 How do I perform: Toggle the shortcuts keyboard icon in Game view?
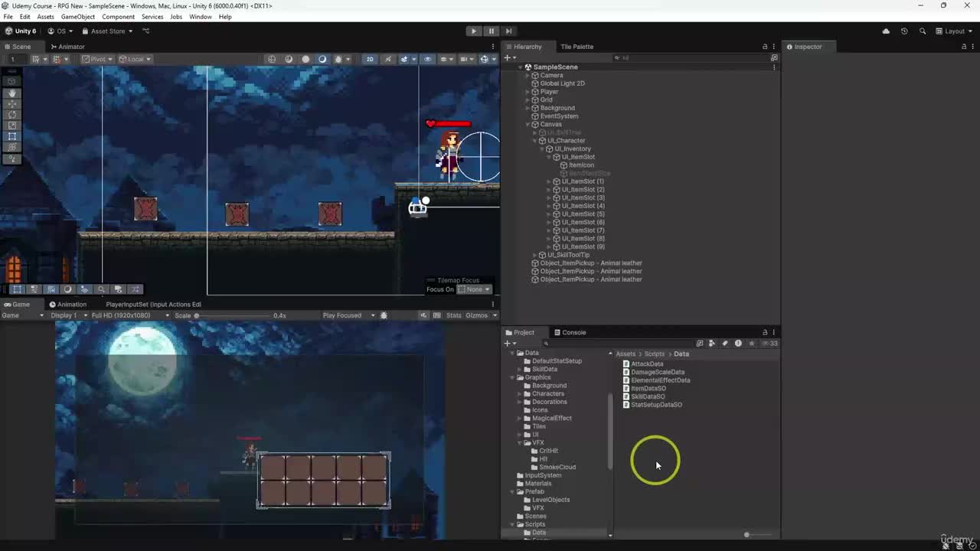pos(436,315)
